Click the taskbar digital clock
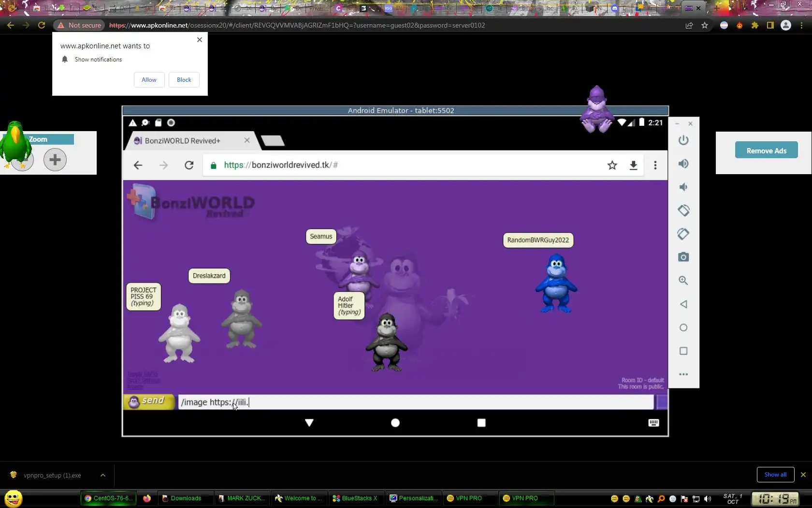This screenshot has height=508, width=812. pos(775,498)
